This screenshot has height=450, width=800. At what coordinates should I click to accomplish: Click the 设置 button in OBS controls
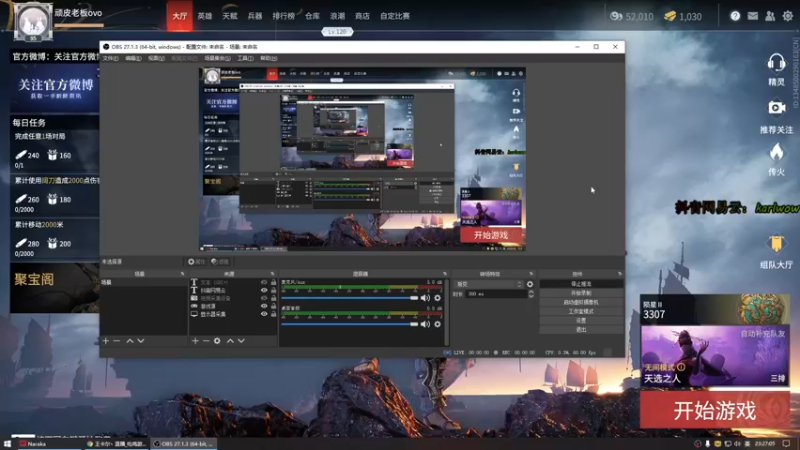pyautogui.click(x=581, y=320)
